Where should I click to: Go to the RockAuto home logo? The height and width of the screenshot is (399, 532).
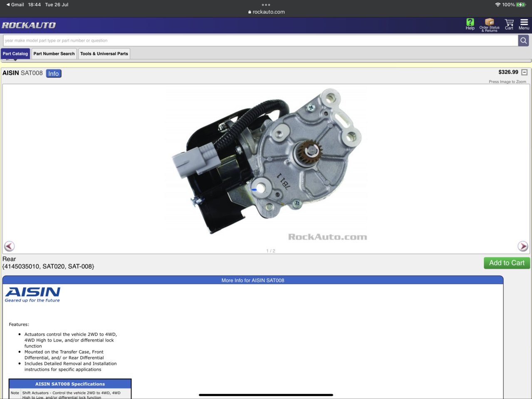coord(29,25)
